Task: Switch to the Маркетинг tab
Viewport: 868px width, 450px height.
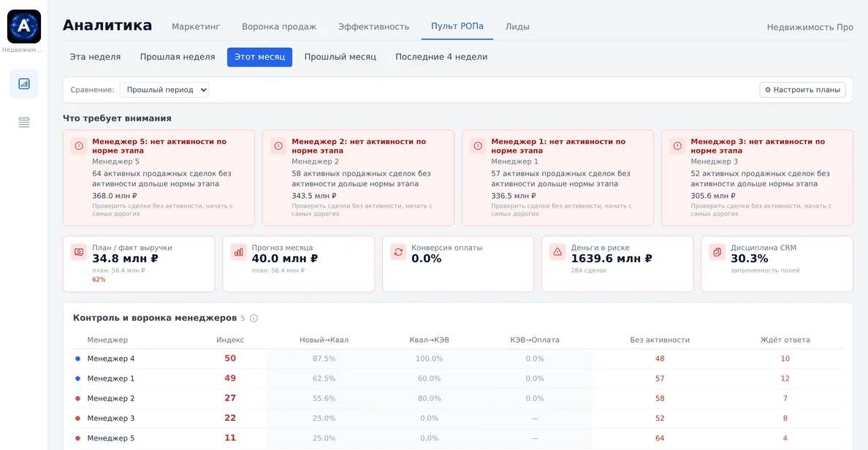Action: click(x=196, y=26)
